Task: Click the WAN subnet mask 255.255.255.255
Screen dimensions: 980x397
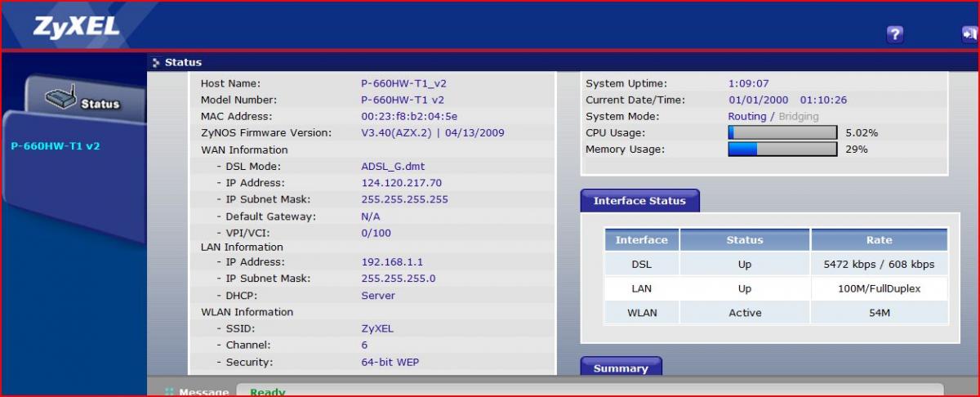Action: click(404, 199)
